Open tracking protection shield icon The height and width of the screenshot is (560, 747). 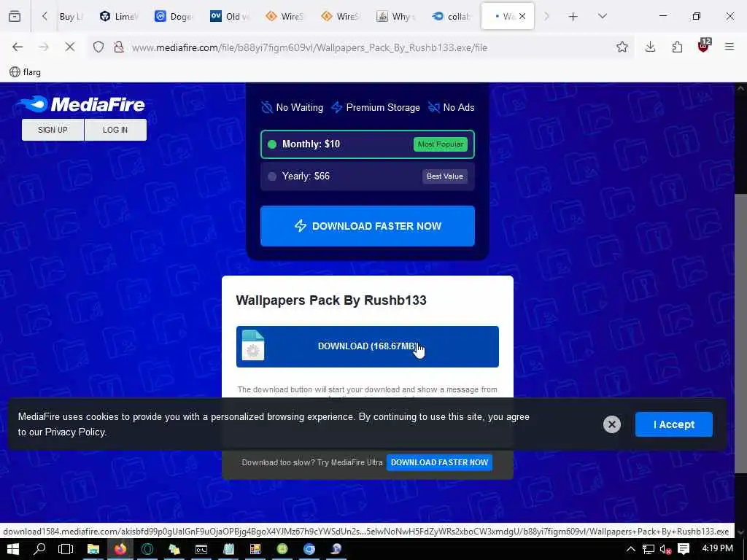pos(98,47)
